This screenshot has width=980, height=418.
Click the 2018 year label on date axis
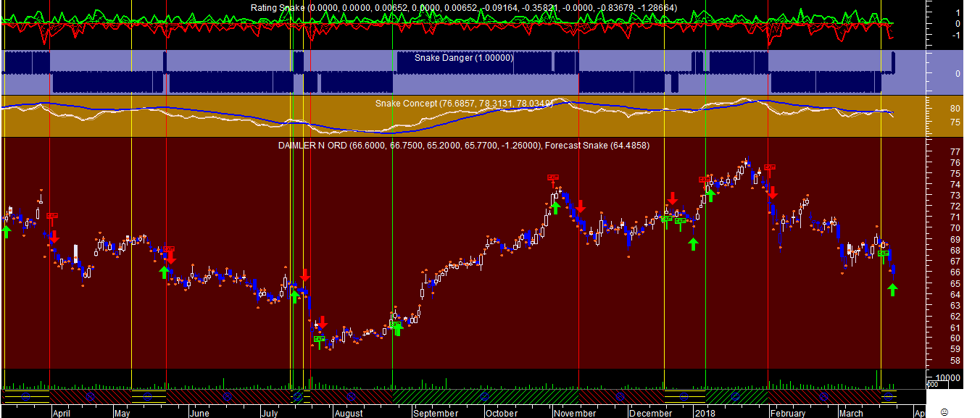[705, 414]
